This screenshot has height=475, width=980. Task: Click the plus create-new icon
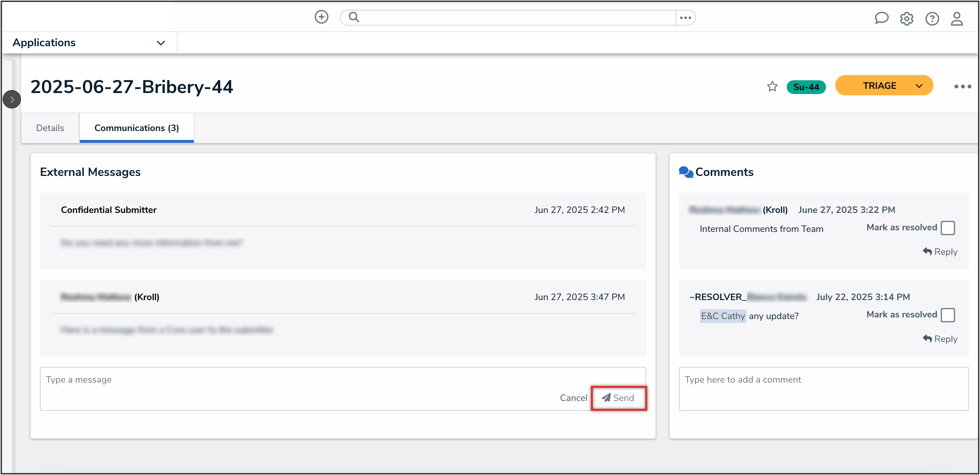click(321, 17)
